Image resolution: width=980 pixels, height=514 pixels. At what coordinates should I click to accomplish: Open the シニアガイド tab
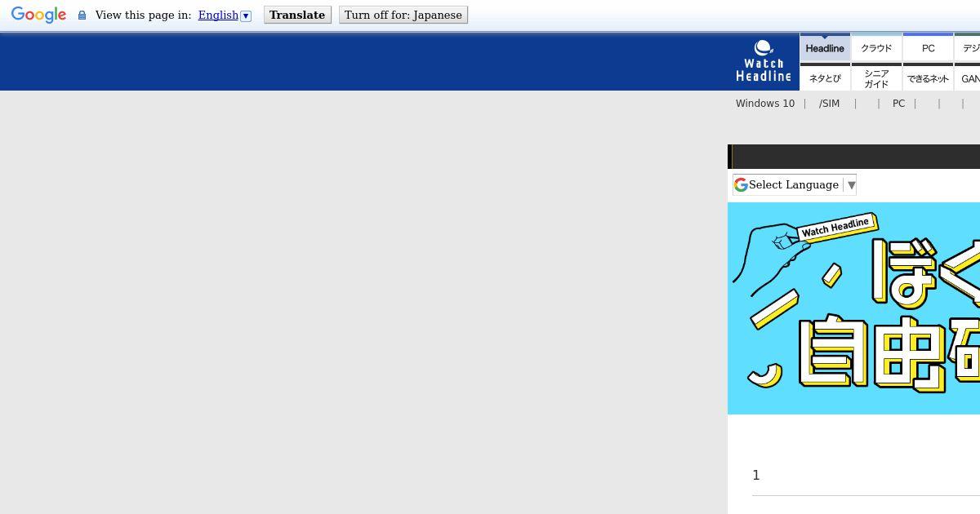pyautogui.click(x=876, y=78)
